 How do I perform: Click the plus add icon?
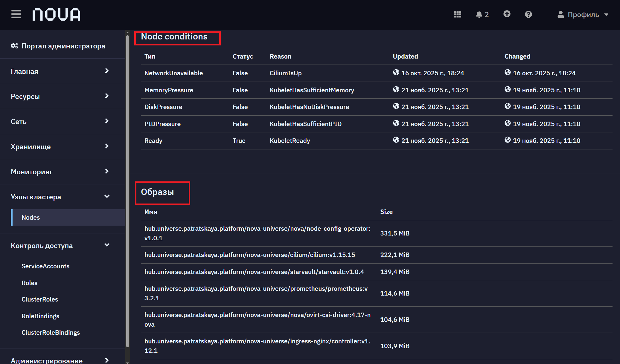pyautogui.click(x=507, y=14)
